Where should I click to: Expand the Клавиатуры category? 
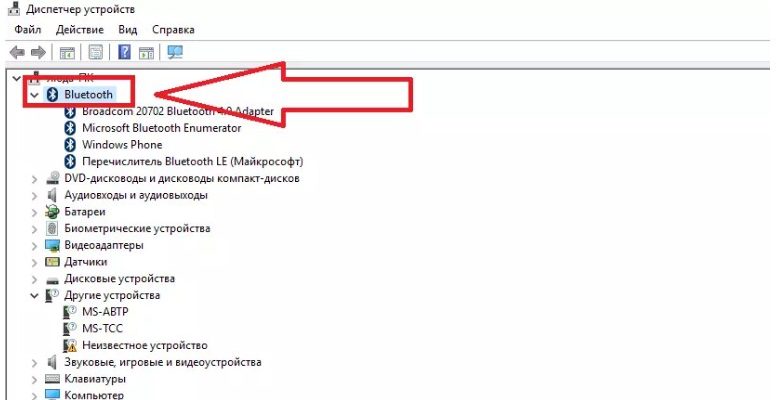click(x=34, y=379)
